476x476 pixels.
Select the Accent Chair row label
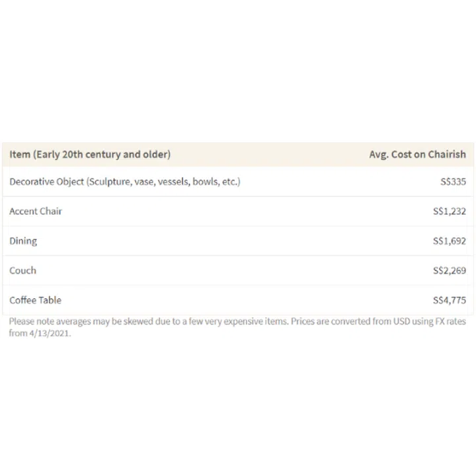point(36,212)
